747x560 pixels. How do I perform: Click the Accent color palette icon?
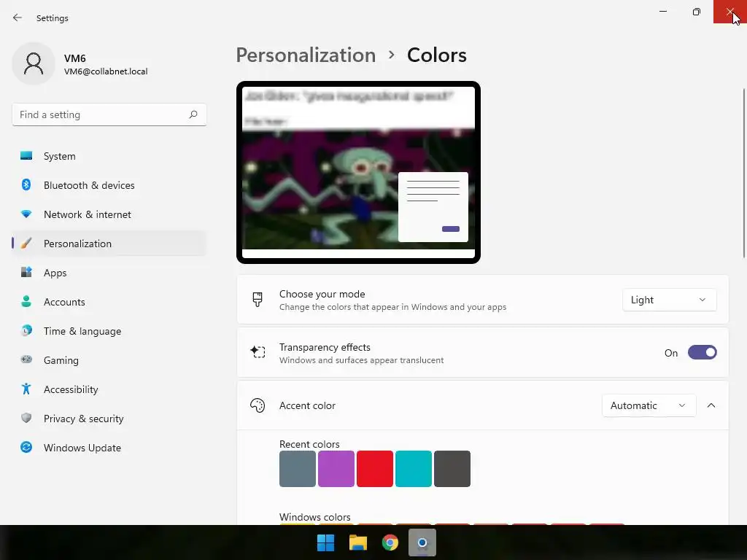(x=258, y=405)
